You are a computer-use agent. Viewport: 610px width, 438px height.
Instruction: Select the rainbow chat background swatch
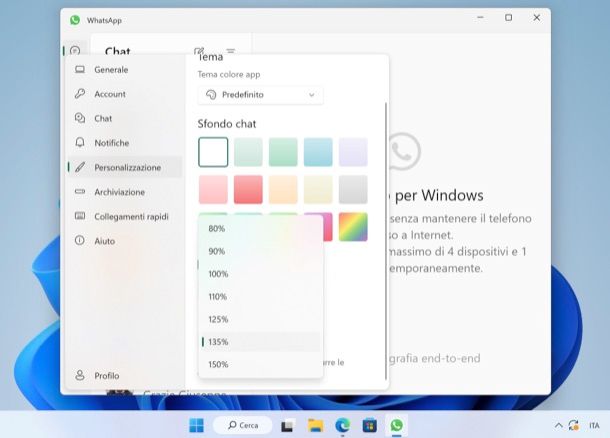coord(353,227)
